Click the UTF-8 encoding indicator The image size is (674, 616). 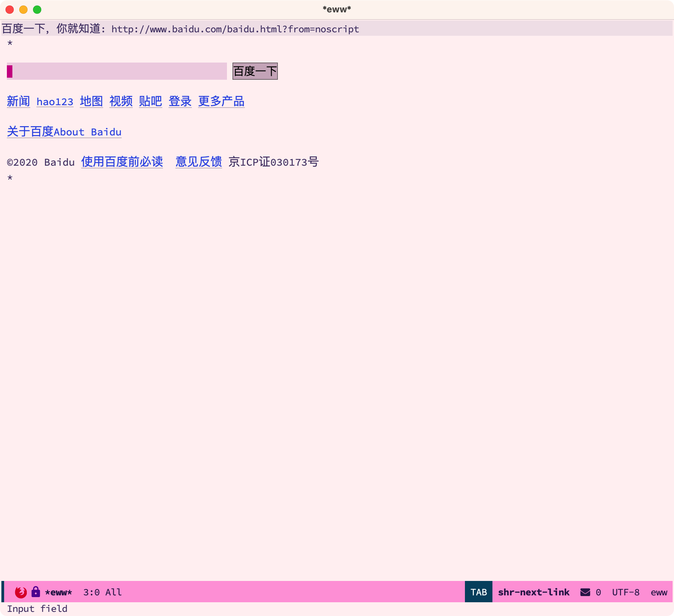coord(626,592)
